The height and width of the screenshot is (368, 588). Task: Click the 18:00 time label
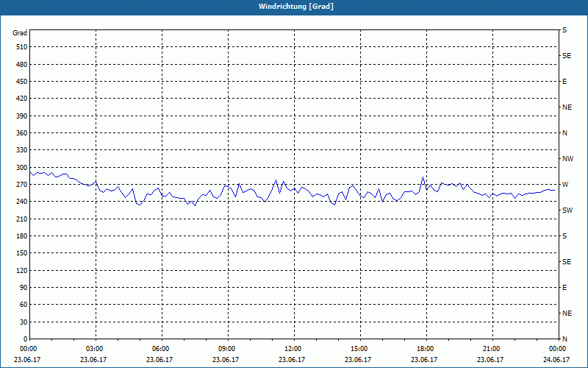(x=425, y=349)
